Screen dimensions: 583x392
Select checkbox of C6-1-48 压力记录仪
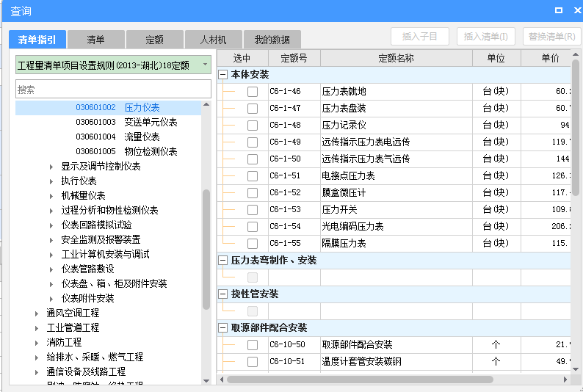[x=253, y=126]
